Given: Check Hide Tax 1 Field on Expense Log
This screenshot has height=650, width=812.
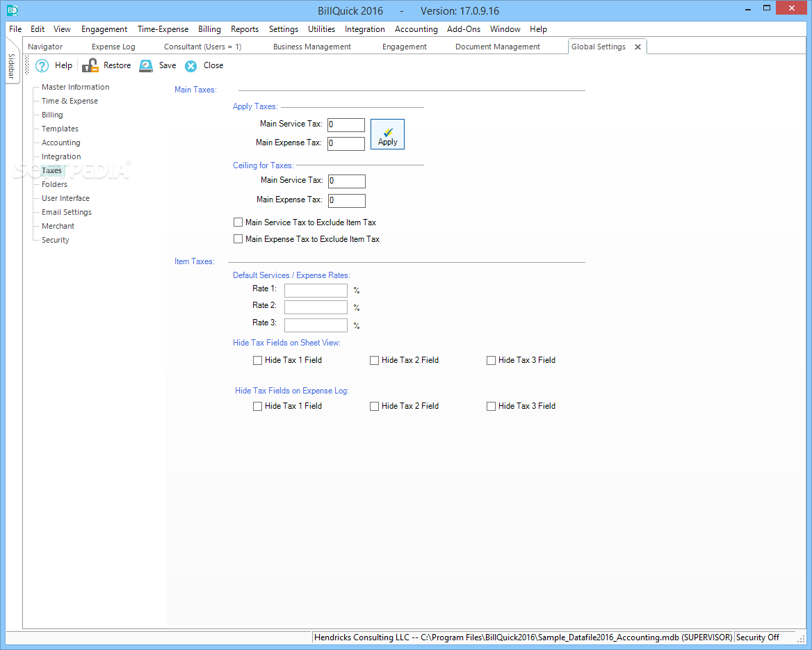Looking at the screenshot, I should 257,407.
